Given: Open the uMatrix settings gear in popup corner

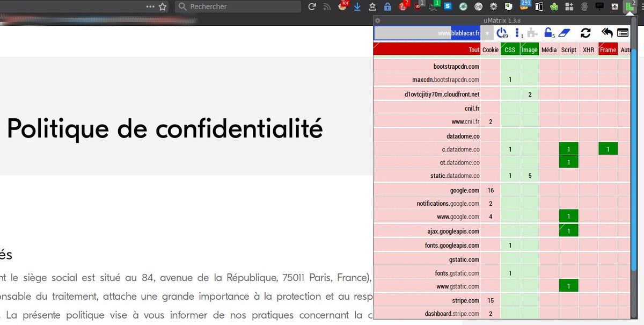Looking at the screenshot, I should click(x=377, y=20).
